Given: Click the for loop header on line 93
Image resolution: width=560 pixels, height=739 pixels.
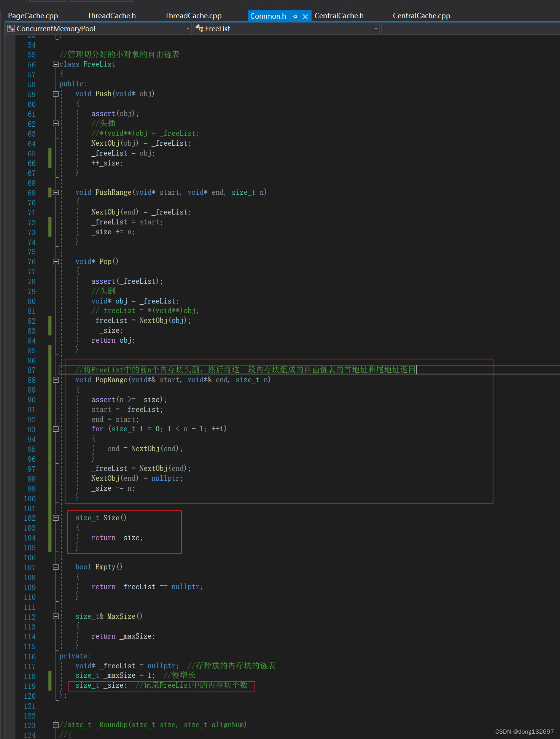Looking at the screenshot, I should click(x=159, y=429).
